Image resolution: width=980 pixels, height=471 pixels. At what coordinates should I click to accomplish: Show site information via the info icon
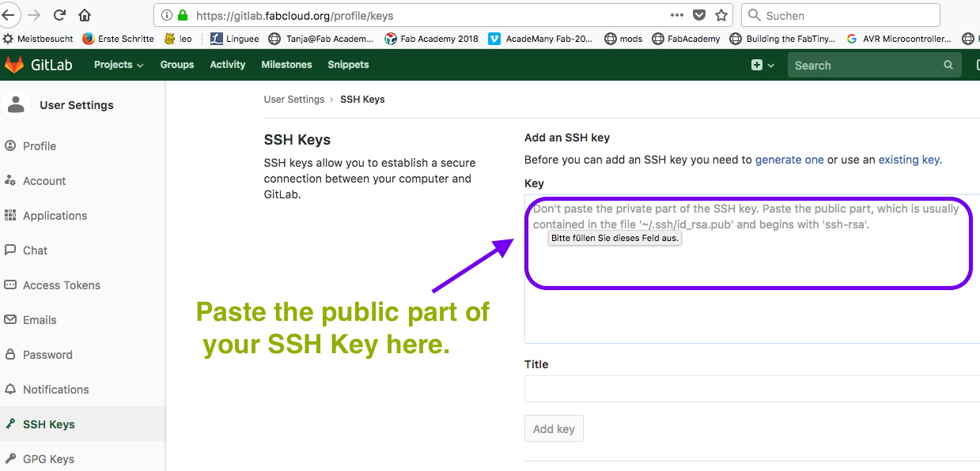tap(166, 15)
